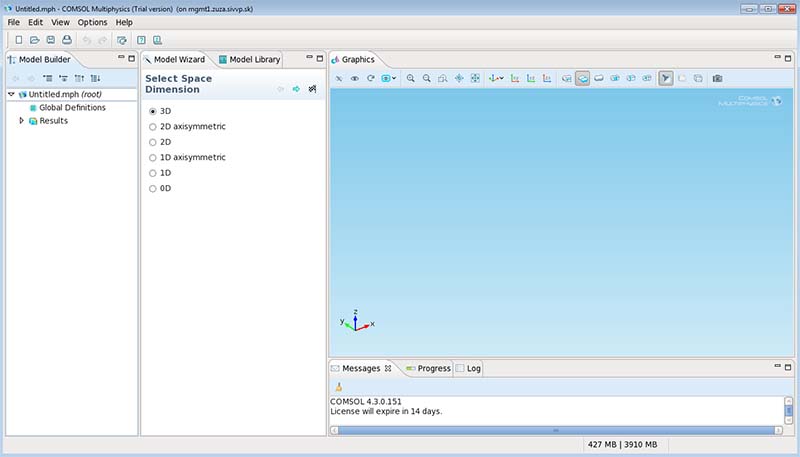Choose the 1D space dimension option
The height and width of the screenshot is (457, 800).
point(152,173)
